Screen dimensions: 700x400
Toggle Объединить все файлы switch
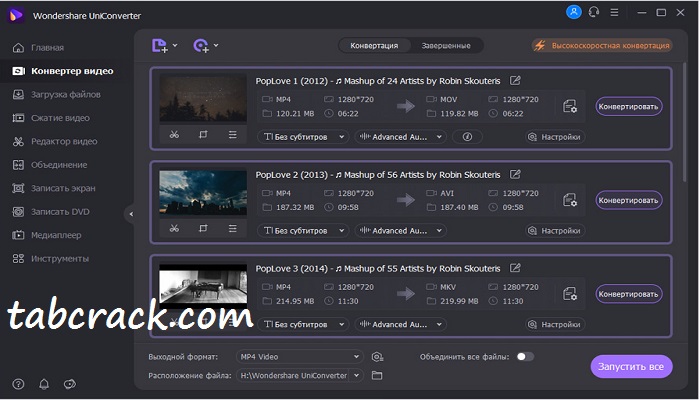(x=525, y=357)
